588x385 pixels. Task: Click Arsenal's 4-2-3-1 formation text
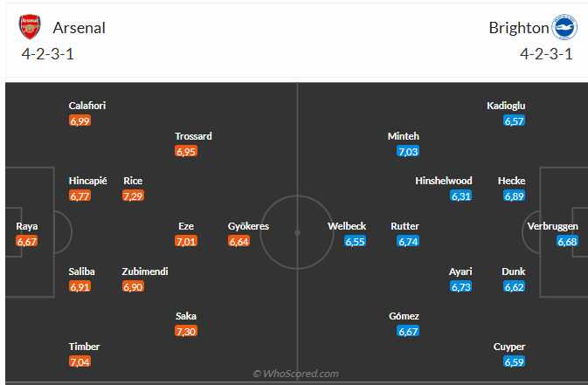(x=49, y=53)
